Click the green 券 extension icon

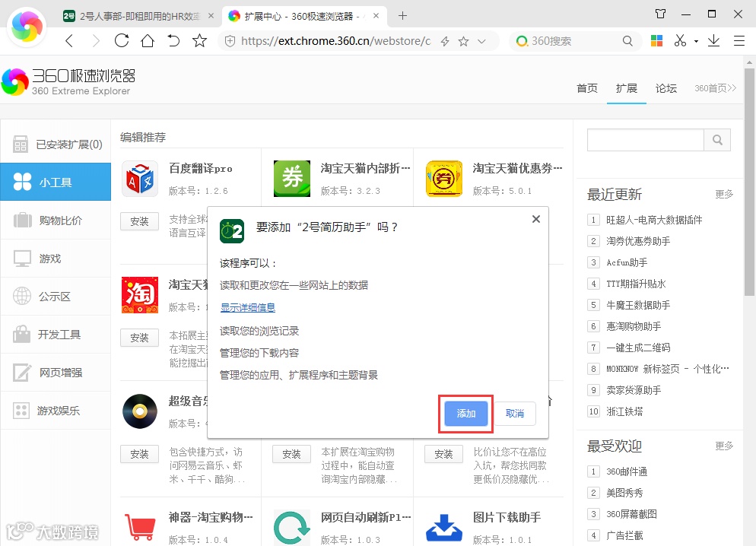(x=292, y=179)
